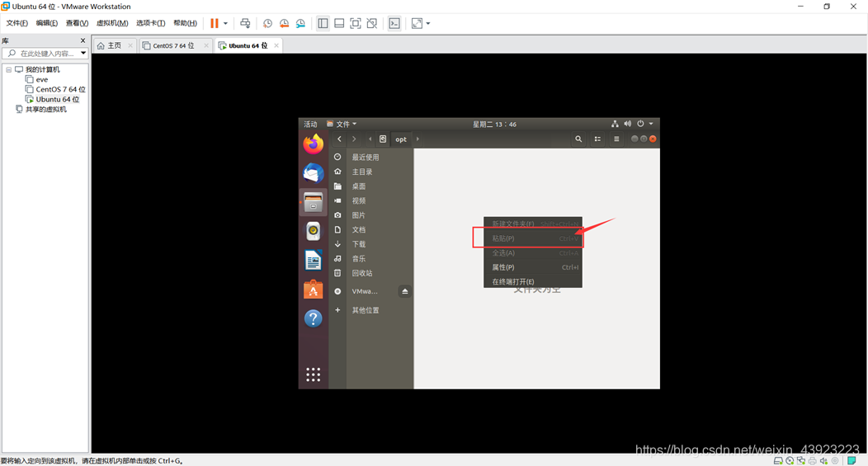The height and width of the screenshot is (466, 868).
Task: Click the path bar right arrow after opt
Action: 417,139
